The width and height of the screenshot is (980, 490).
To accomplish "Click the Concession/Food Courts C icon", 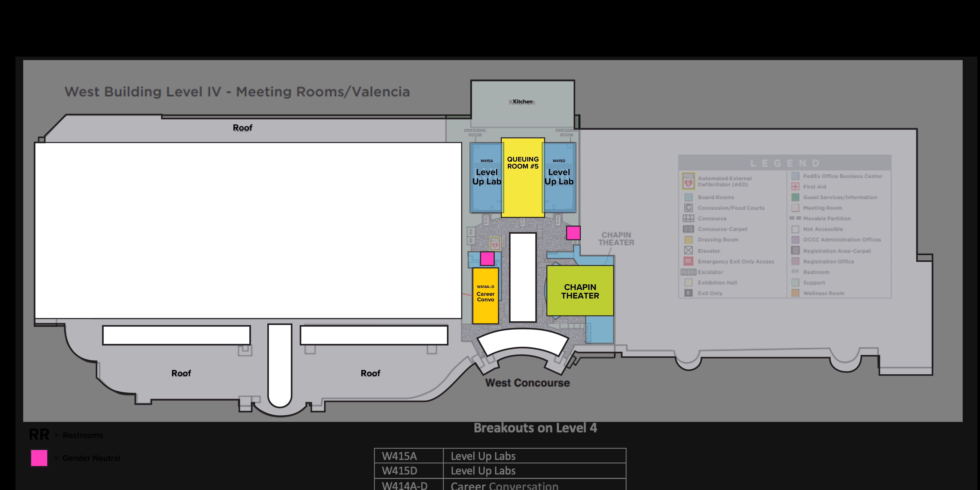I will pyautogui.click(x=688, y=208).
